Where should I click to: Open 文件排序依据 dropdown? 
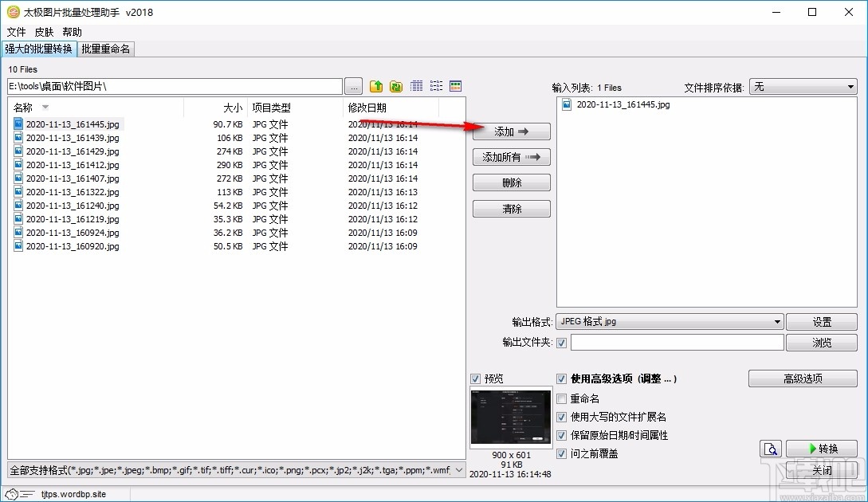pos(803,87)
